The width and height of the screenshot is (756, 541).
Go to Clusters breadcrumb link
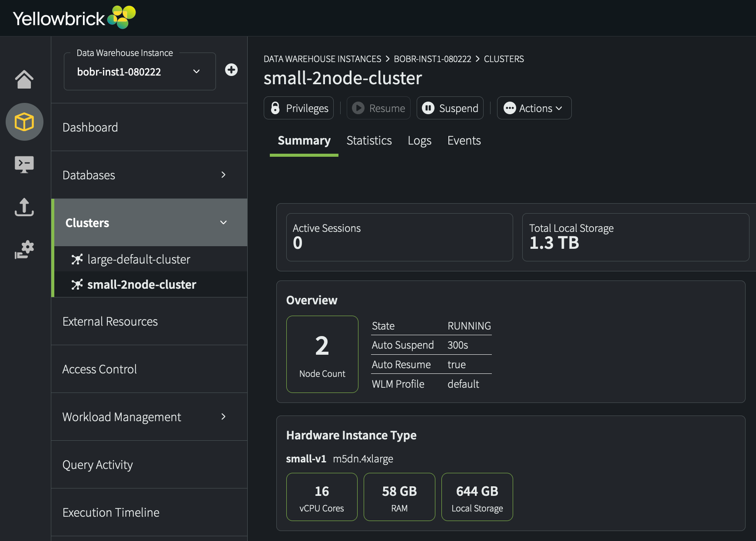(504, 59)
